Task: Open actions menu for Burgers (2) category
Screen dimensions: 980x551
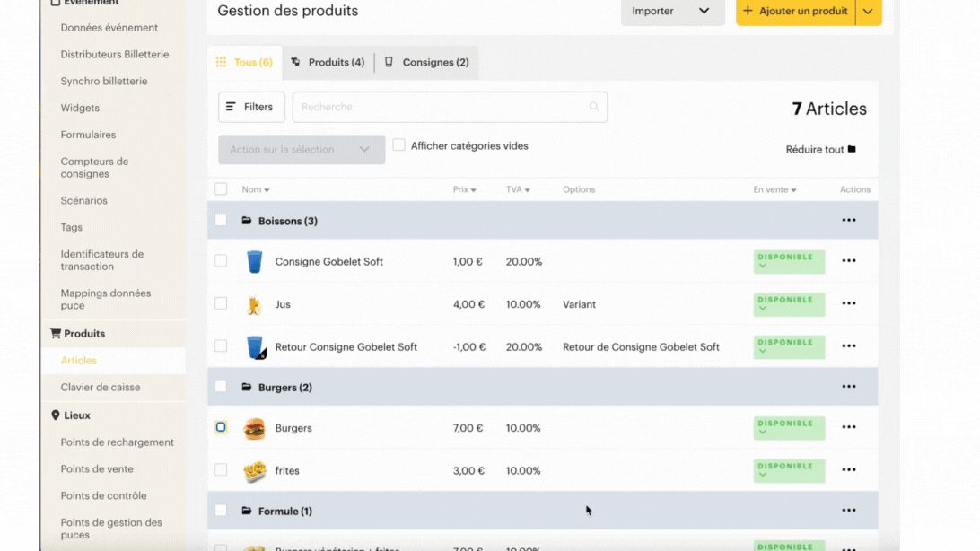Action: point(848,387)
